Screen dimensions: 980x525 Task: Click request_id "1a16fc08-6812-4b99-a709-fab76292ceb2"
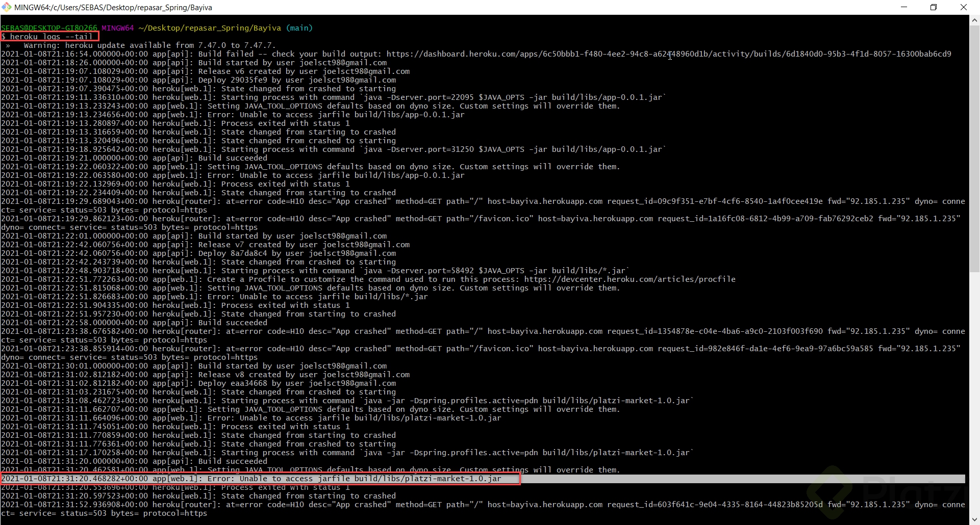791,219
